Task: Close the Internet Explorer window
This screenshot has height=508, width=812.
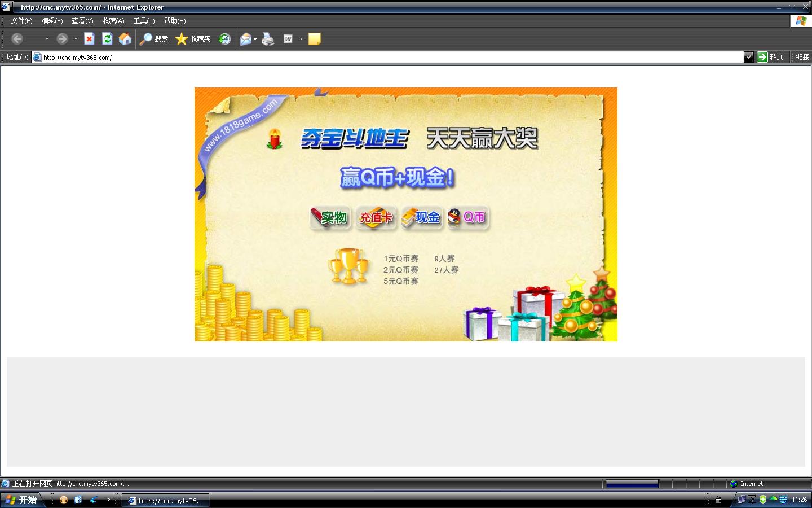Action: coord(805,7)
